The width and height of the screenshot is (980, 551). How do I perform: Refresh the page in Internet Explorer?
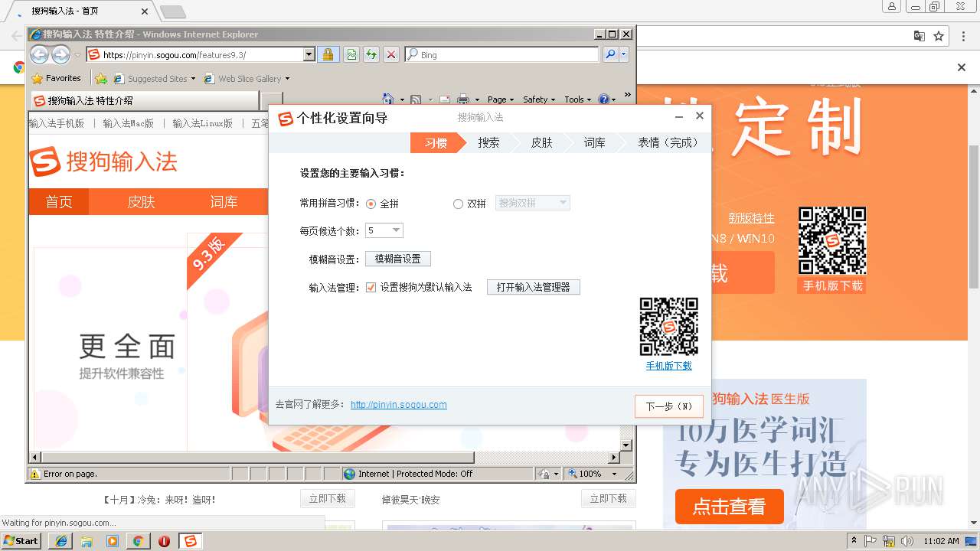tap(371, 54)
